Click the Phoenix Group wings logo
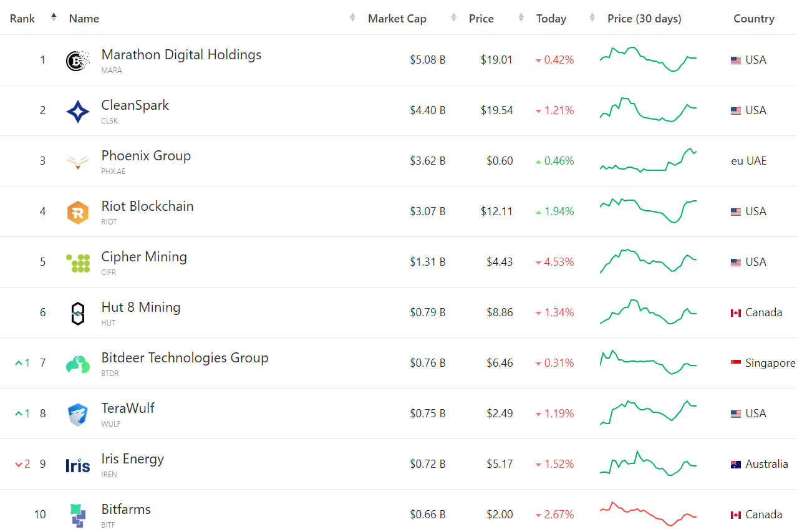797x532 pixels. [x=78, y=162]
